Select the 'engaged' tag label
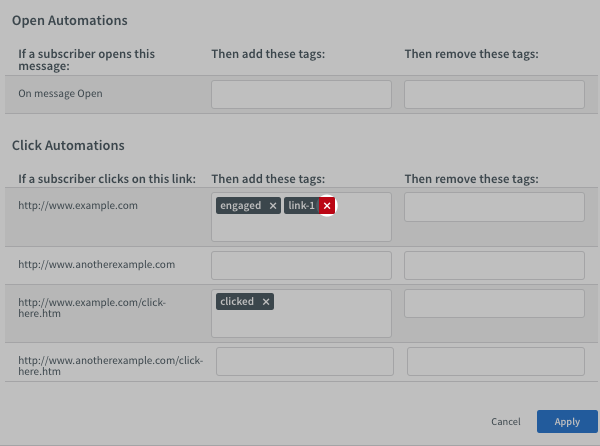The width and height of the screenshot is (600, 446). [240, 206]
